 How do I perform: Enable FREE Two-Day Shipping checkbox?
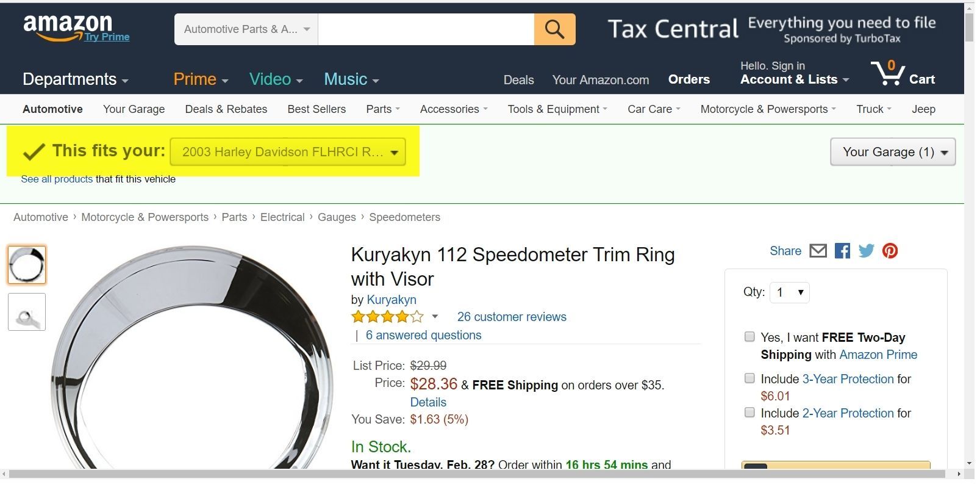[x=749, y=337]
